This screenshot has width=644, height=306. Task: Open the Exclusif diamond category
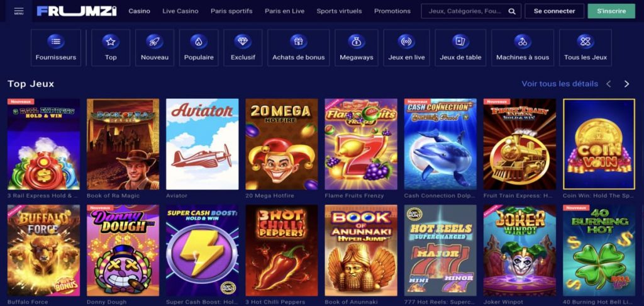(243, 42)
